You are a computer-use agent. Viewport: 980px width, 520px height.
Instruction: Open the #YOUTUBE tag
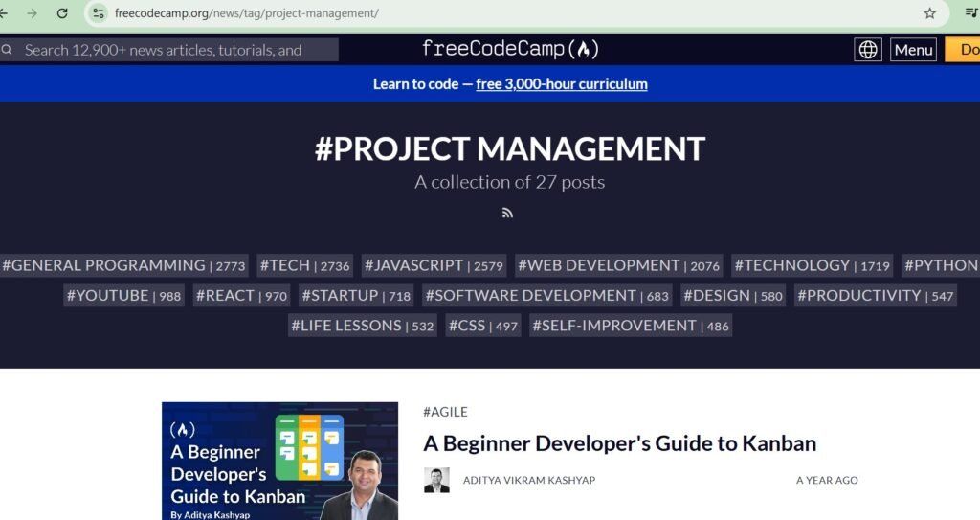[123, 295]
